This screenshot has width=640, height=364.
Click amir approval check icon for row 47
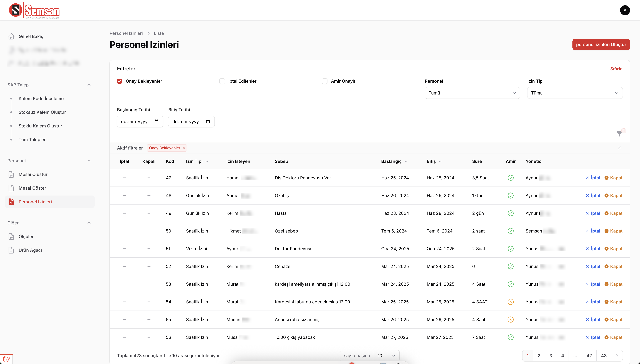coord(511,178)
